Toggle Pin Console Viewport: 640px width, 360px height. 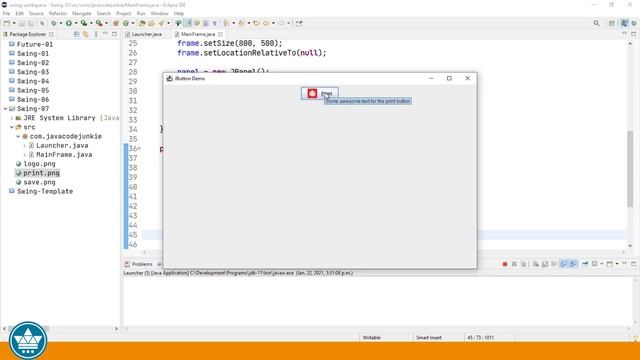point(585,264)
